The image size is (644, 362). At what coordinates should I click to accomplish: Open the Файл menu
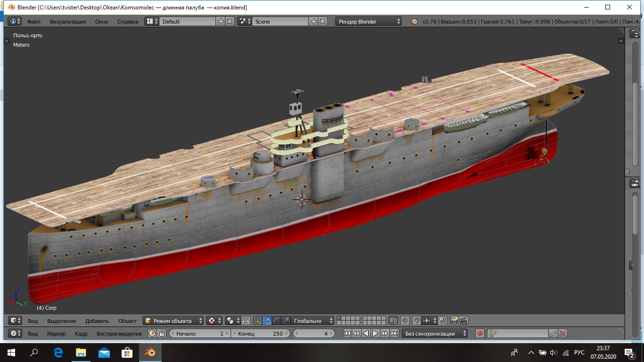pos(33,22)
